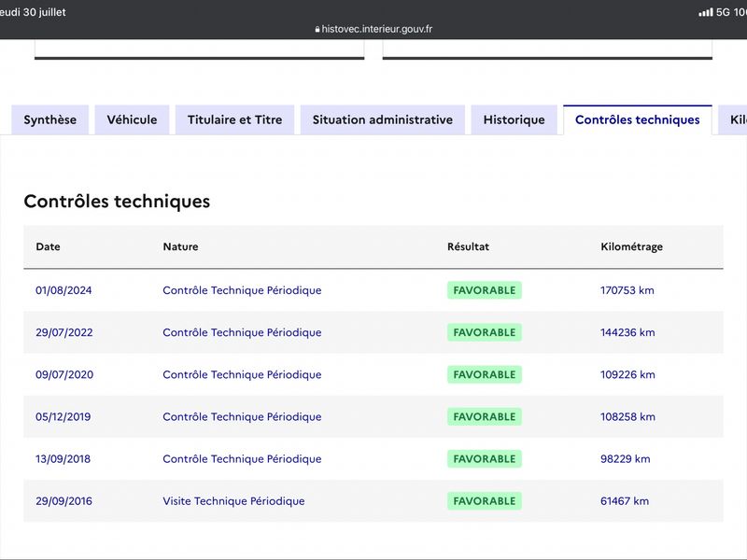Click the lock icon beside the URL
The width and height of the screenshot is (747, 560).
click(317, 30)
